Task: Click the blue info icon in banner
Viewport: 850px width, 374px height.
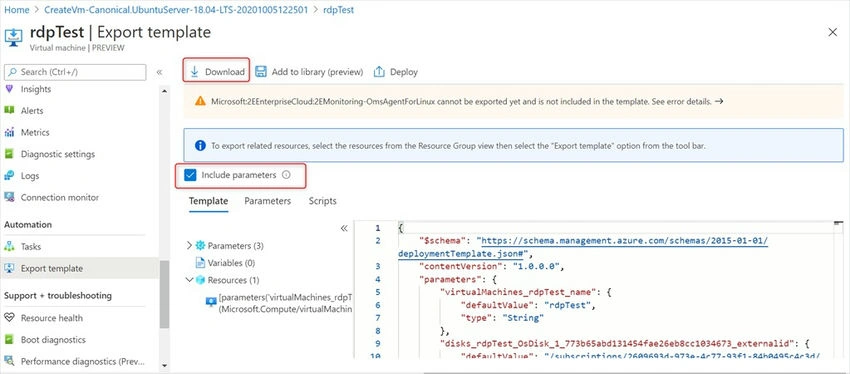Action: pos(201,145)
